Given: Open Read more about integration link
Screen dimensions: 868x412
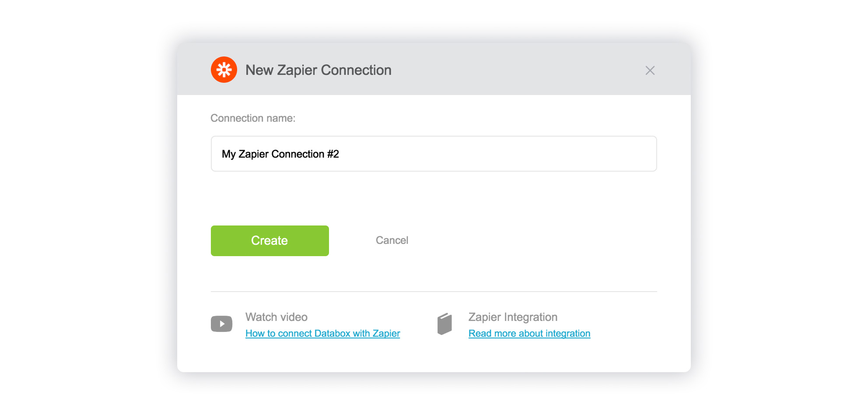Looking at the screenshot, I should tap(529, 334).
